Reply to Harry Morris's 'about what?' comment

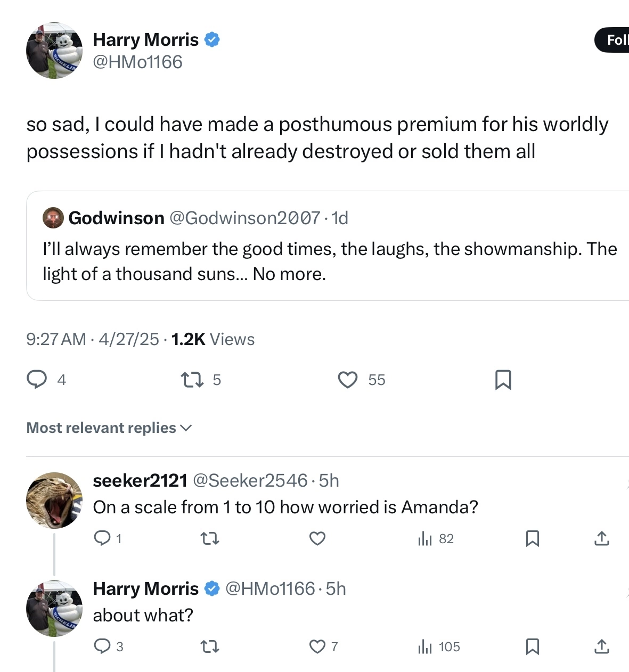coord(102,646)
